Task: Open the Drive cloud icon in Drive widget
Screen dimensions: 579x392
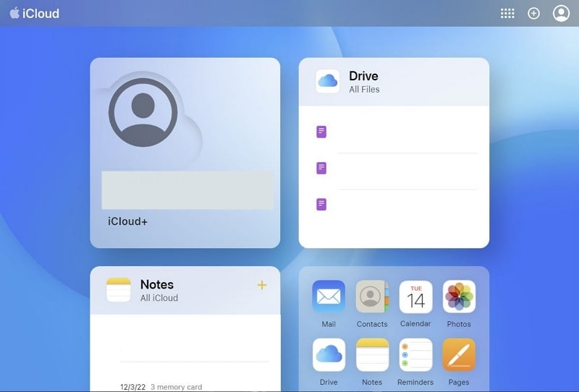Action: 328,81
